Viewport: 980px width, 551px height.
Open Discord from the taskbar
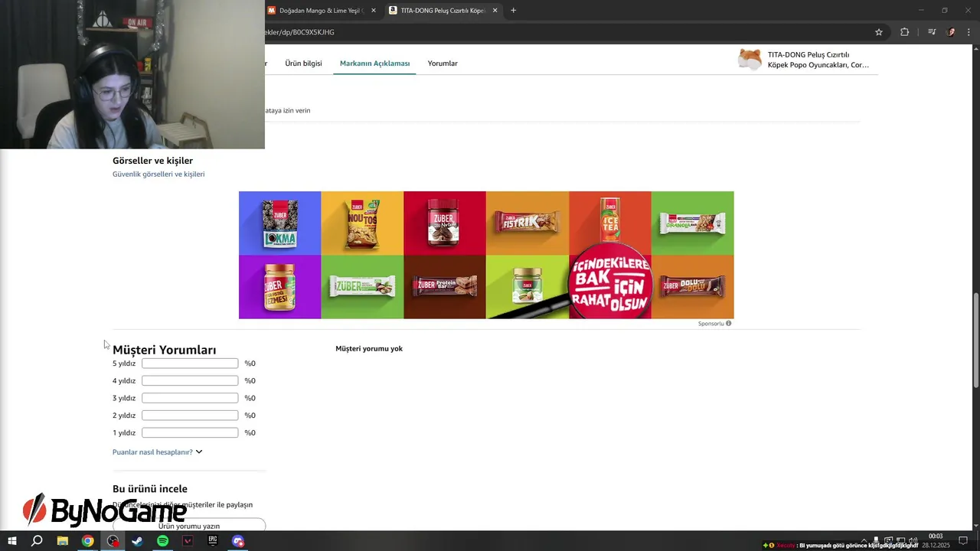point(238,541)
